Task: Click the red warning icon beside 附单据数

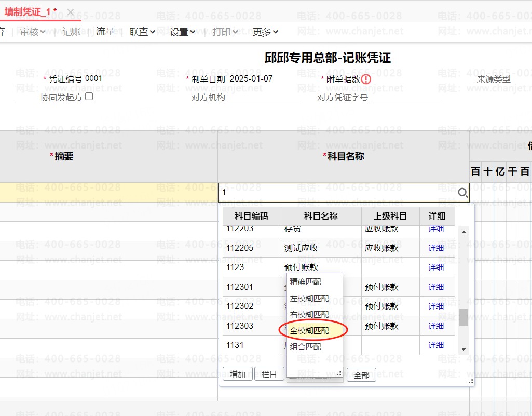Action: coord(366,79)
